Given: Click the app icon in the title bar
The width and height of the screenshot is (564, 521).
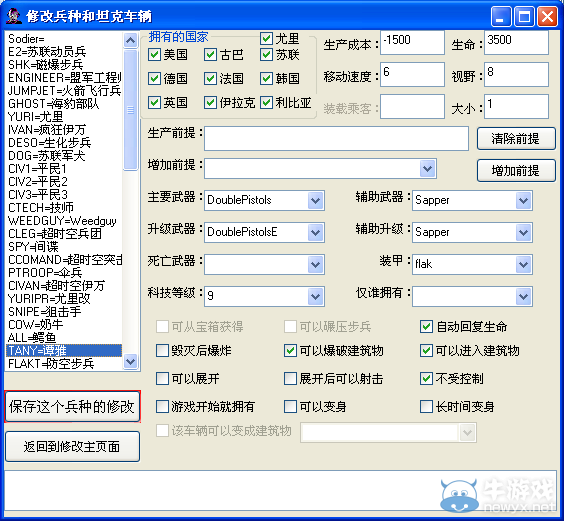Looking at the screenshot, I should [14, 16].
